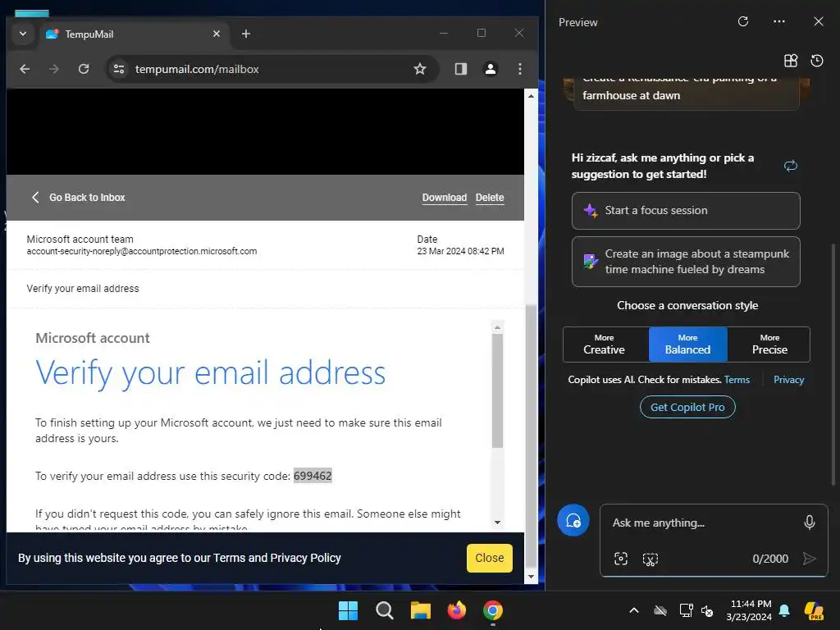Click page scrollbar down arrow
Screen dimensions: 840x630
pos(531,577)
